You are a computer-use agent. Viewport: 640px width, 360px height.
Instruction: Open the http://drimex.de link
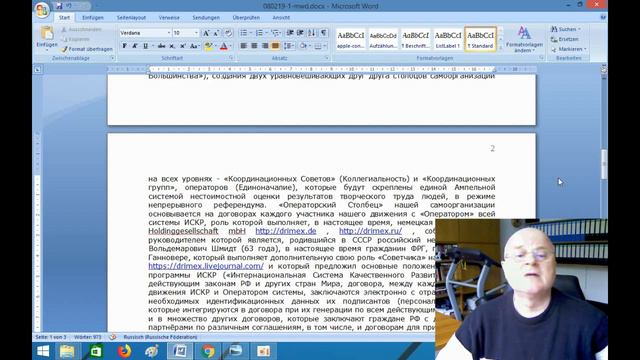[x=286, y=231]
